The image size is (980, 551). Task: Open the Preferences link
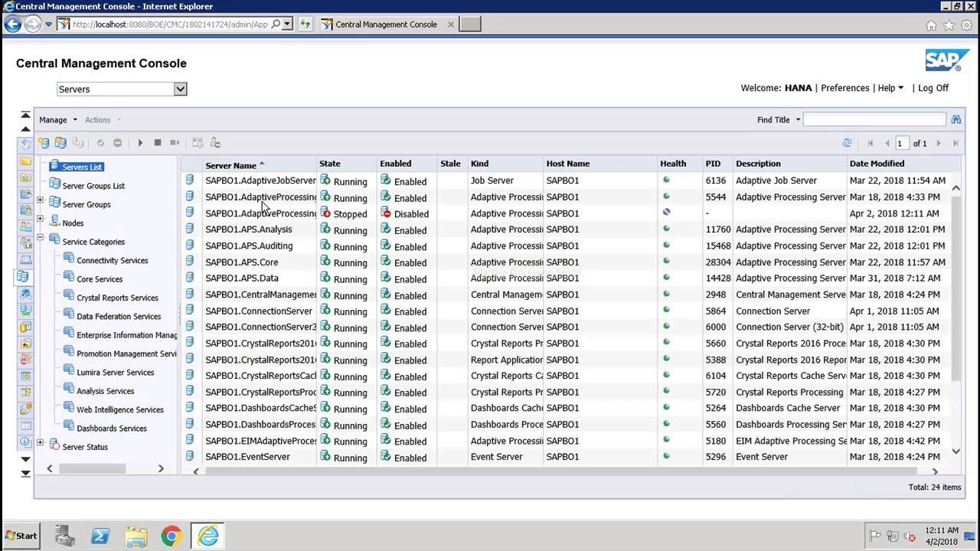click(x=845, y=88)
